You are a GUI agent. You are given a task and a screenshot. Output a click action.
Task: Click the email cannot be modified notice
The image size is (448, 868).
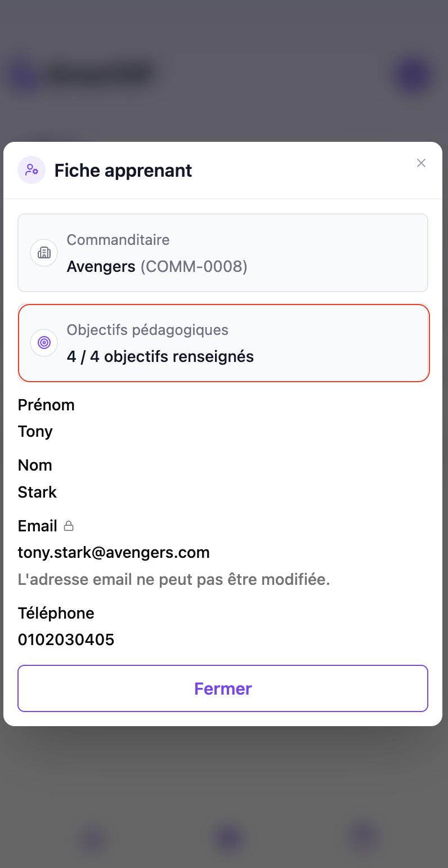click(174, 580)
